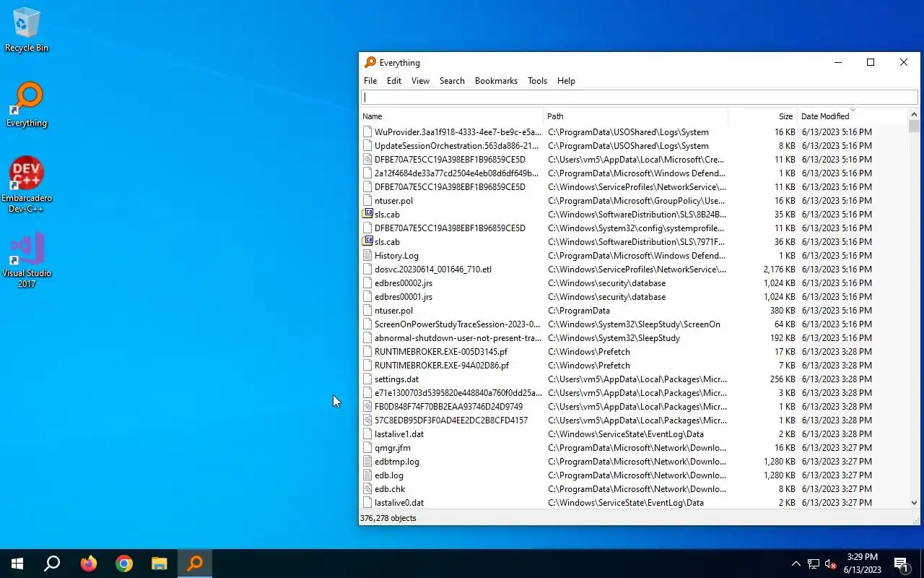Sort results by the Path column
924x578 pixels.
tap(635, 116)
